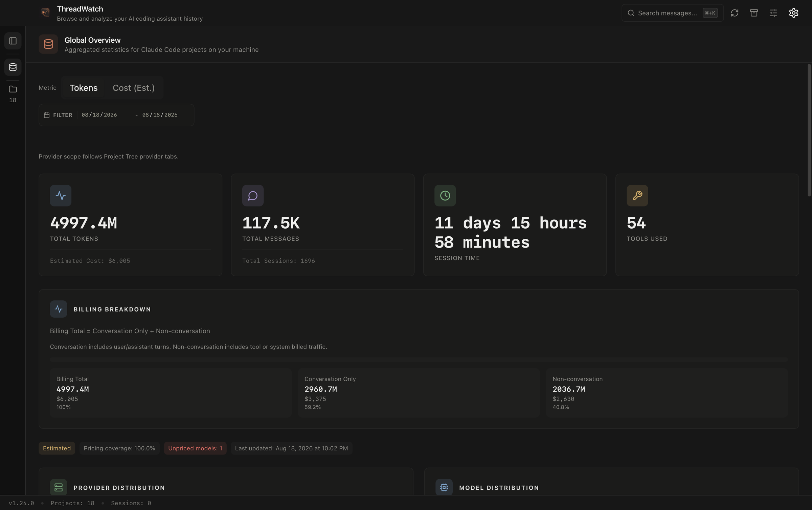Click 'Projects: 18' in status bar
812x510 pixels.
[x=72, y=503]
